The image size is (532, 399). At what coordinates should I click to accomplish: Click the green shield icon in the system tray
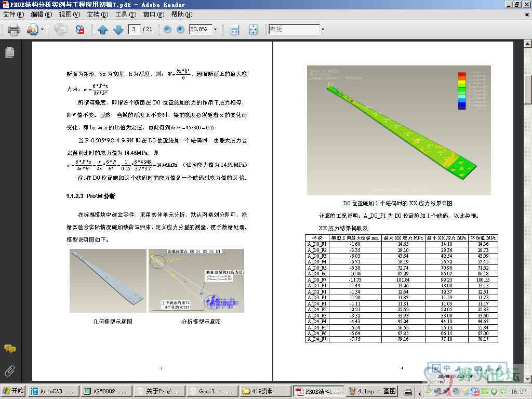click(x=494, y=392)
